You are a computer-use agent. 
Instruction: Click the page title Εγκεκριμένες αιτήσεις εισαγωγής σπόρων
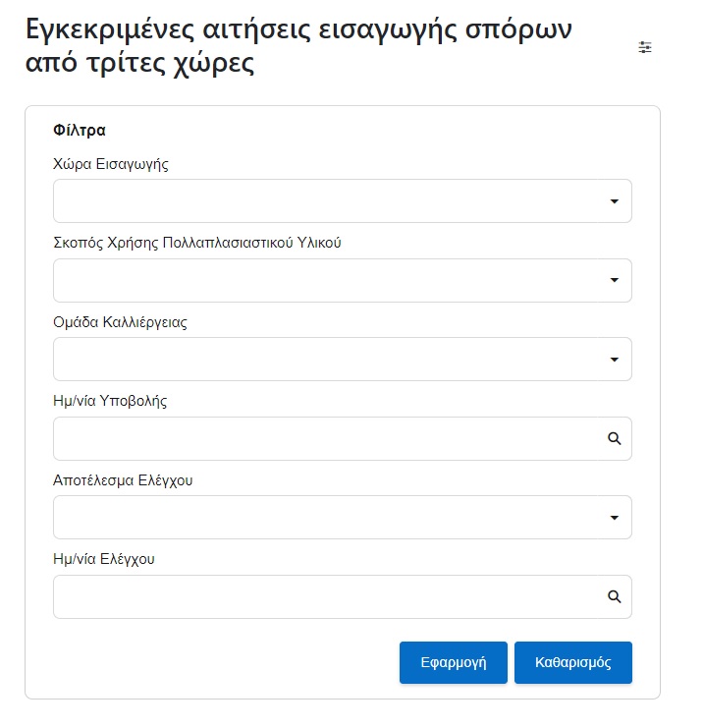click(x=298, y=29)
